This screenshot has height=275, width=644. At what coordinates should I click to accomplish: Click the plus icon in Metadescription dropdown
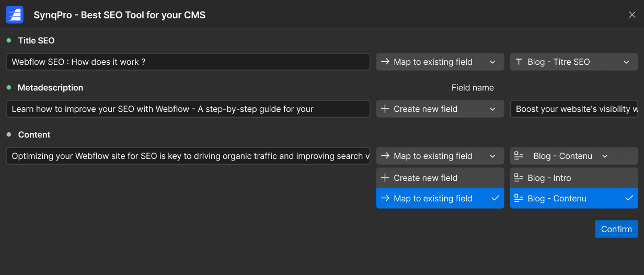pyautogui.click(x=385, y=109)
